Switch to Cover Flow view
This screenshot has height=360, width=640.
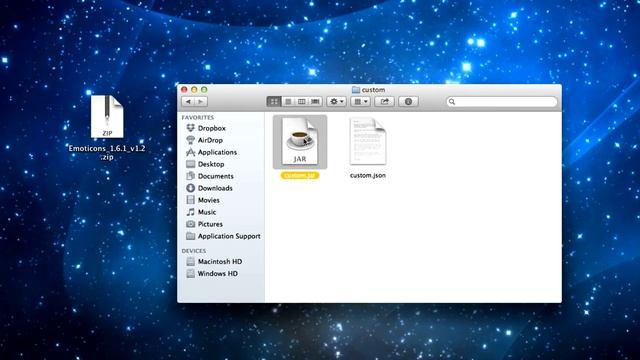[x=315, y=101]
